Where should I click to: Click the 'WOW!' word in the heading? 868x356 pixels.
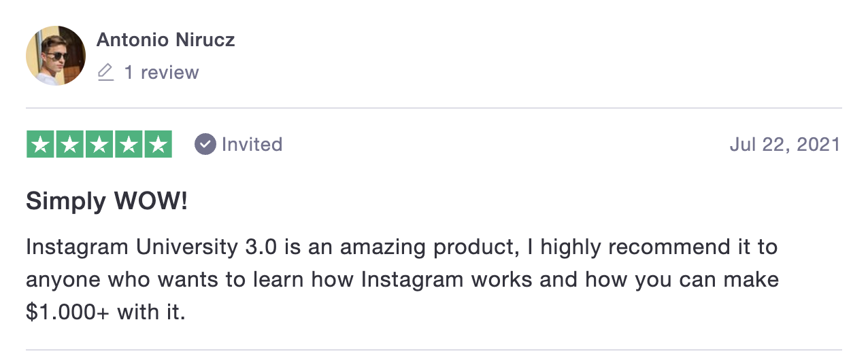(150, 201)
